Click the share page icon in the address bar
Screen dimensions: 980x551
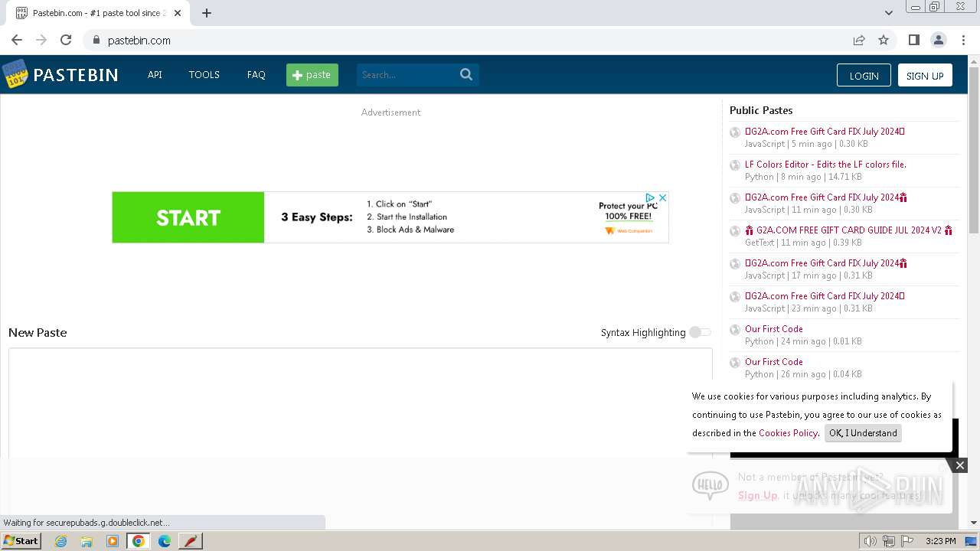(x=859, y=40)
